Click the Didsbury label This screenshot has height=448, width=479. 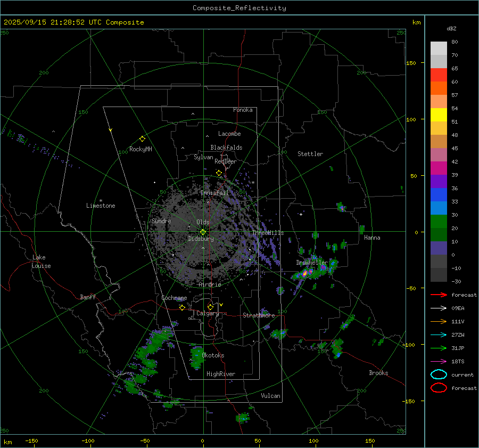coord(201,239)
